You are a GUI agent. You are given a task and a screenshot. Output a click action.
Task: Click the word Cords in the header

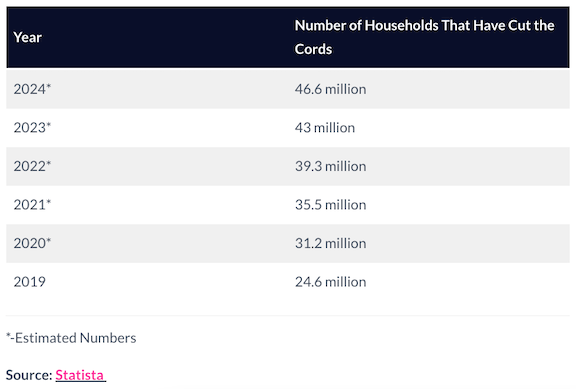[x=313, y=49]
